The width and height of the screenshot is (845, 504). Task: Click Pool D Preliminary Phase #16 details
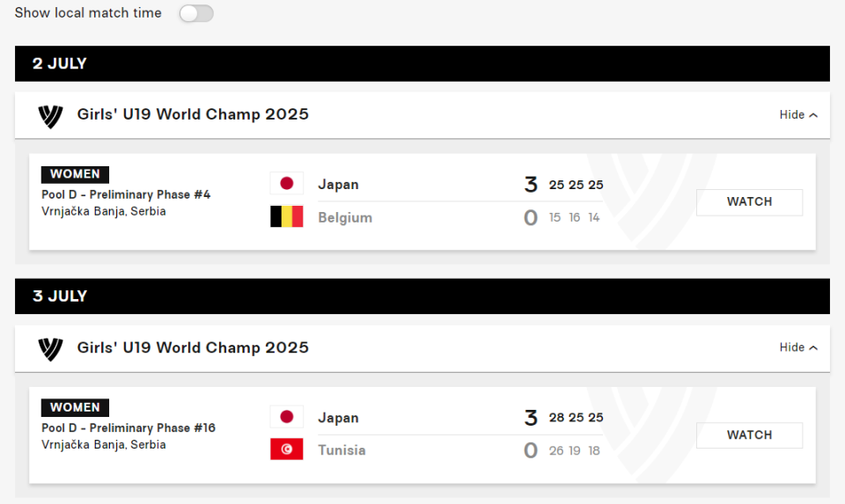129,427
